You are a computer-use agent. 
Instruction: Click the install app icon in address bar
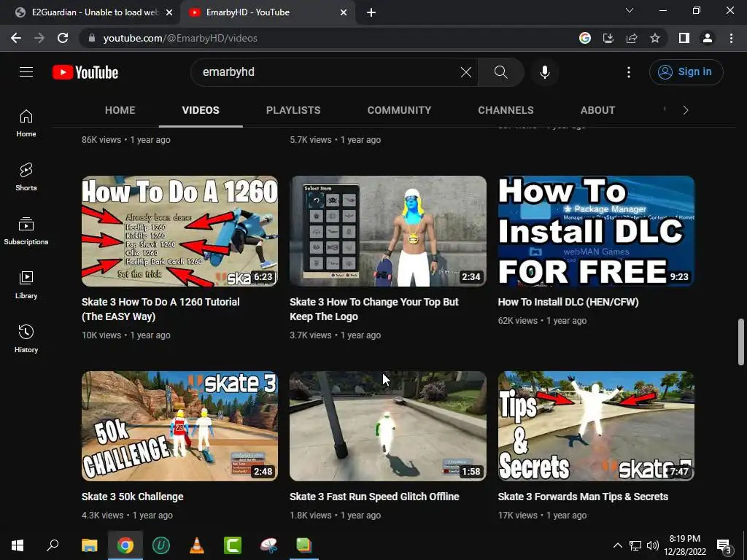608,38
